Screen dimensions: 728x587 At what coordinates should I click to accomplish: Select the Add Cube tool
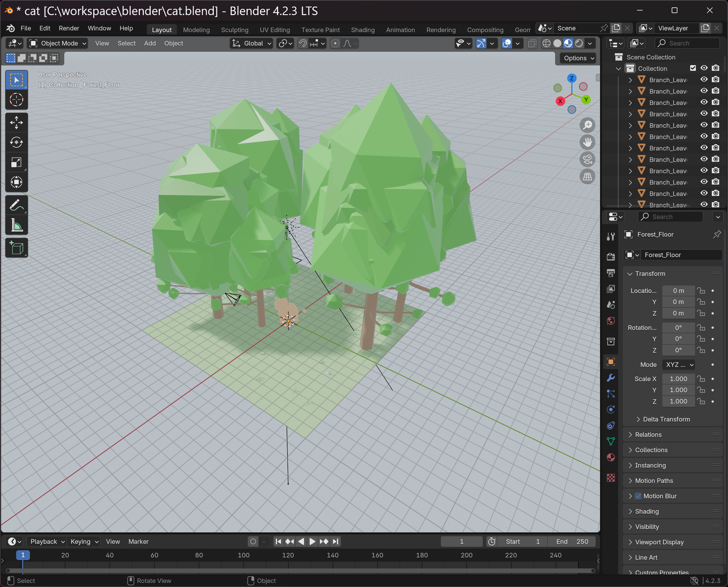(x=16, y=248)
